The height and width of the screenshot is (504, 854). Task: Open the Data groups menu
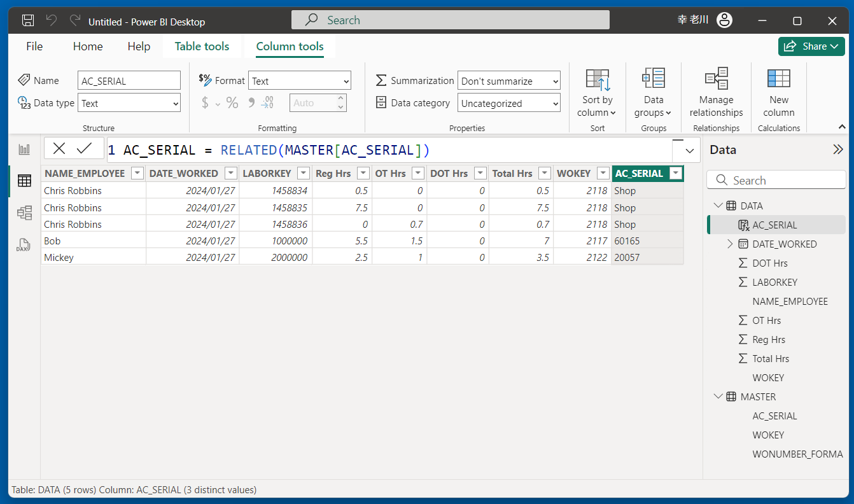pyautogui.click(x=654, y=94)
